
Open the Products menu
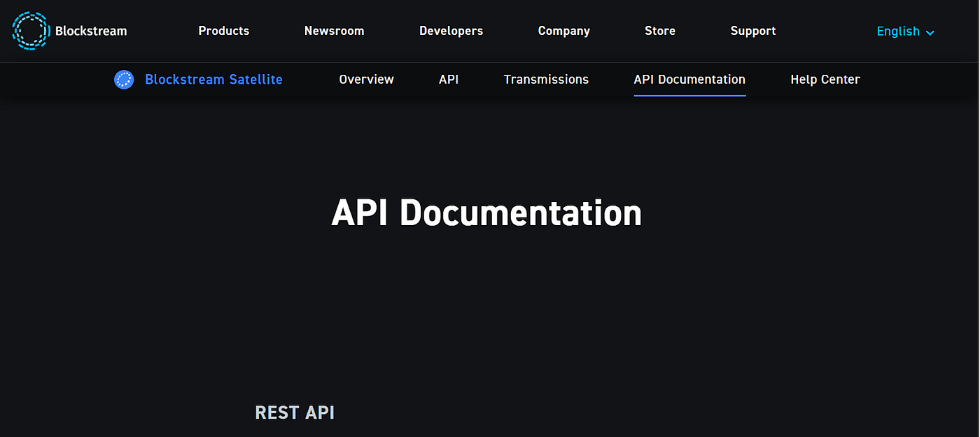pos(224,31)
